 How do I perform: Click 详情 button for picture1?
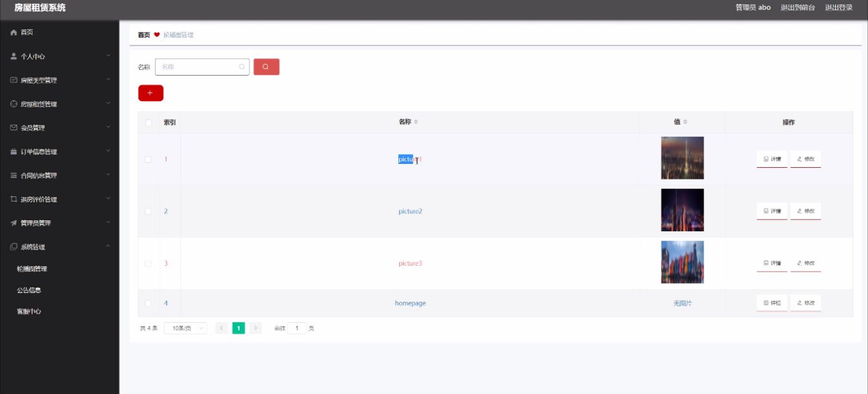click(x=772, y=159)
